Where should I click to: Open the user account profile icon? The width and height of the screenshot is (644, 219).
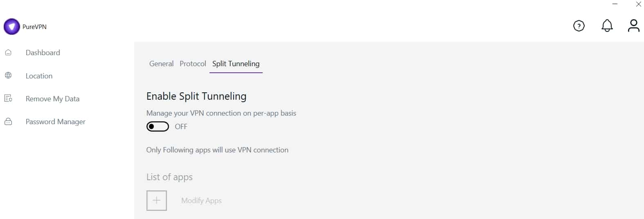point(634,26)
